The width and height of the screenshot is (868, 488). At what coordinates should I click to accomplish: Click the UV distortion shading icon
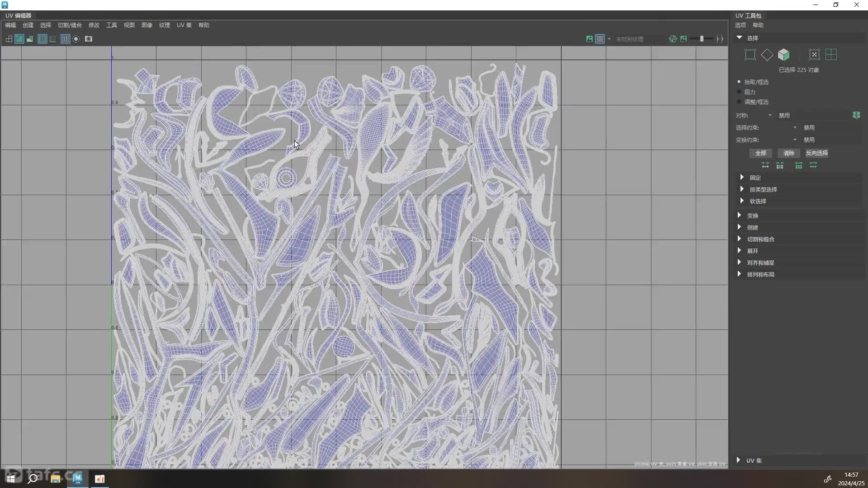click(x=30, y=39)
